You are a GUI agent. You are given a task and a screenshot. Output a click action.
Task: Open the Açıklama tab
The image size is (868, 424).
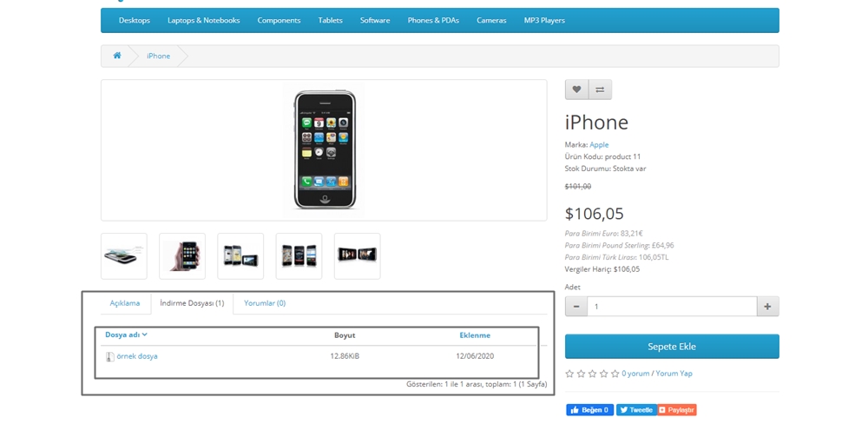124,303
